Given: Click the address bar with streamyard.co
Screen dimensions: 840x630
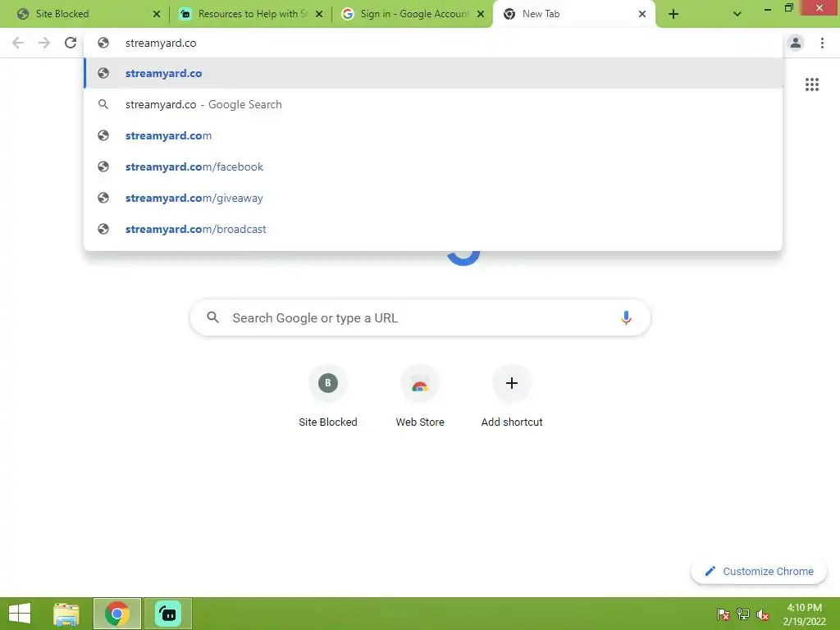Looking at the screenshot, I should 433,43.
